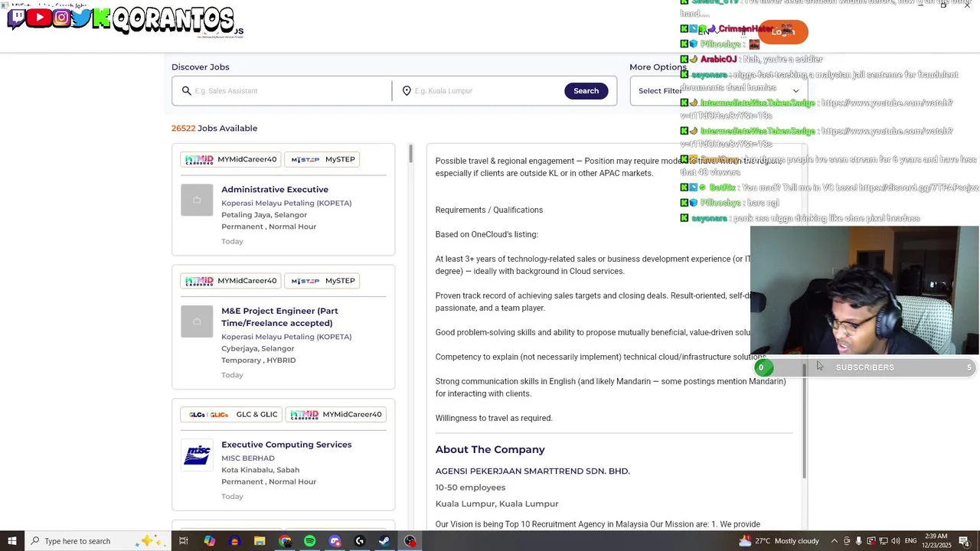The image size is (980, 551).
Task: Open Steam from the taskbar
Action: coord(384,541)
